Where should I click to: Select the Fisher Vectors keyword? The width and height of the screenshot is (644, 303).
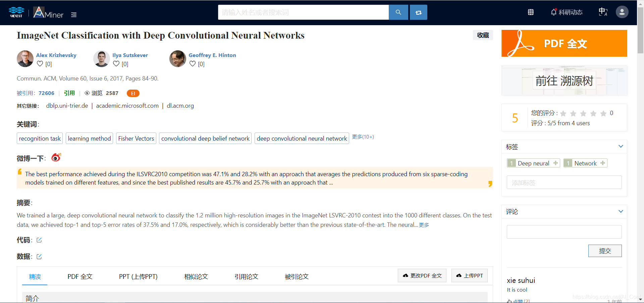click(136, 138)
